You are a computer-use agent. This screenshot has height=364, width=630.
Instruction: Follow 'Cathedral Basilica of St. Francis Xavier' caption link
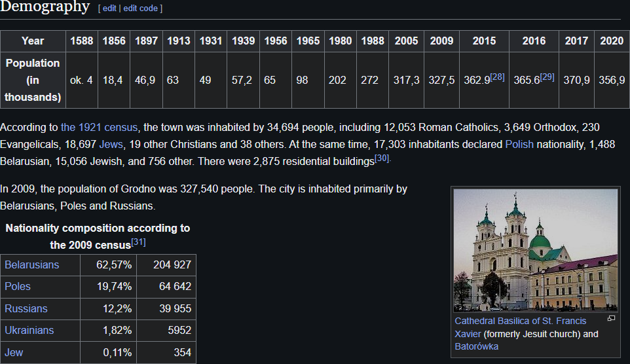(521, 327)
